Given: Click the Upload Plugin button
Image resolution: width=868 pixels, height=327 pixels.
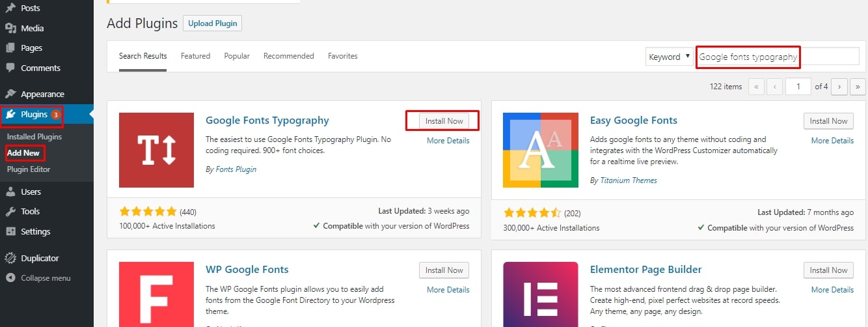Looking at the screenshot, I should pyautogui.click(x=212, y=23).
